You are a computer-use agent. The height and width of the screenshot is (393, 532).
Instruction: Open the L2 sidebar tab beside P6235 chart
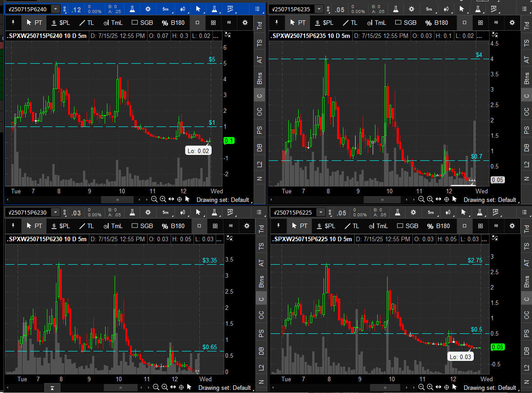(527, 165)
